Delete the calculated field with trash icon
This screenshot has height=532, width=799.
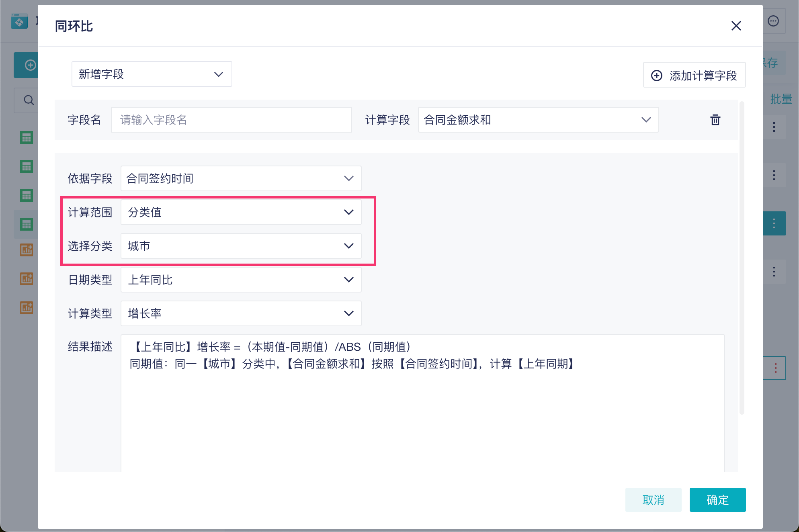(715, 120)
